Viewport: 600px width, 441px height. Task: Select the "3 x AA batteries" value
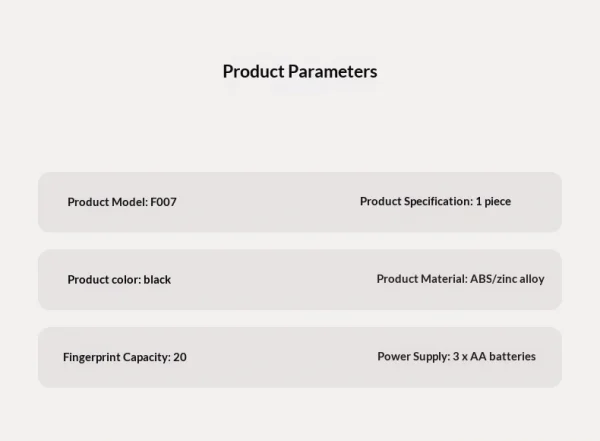(x=494, y=356)
